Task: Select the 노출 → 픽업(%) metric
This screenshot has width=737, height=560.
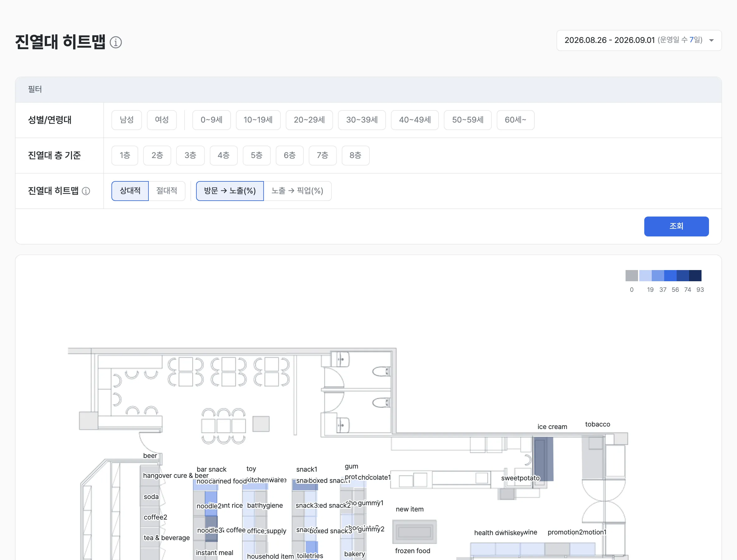Action: point(298,191)
